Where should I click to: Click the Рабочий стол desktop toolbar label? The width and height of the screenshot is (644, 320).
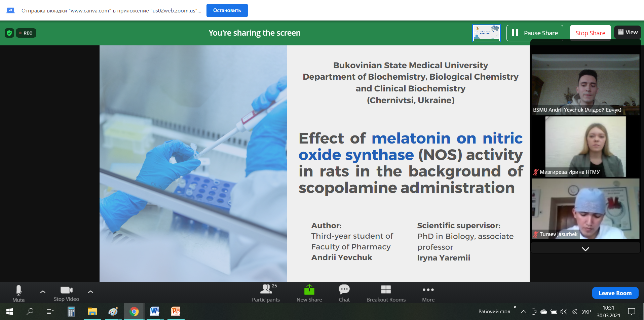point(494,312)
